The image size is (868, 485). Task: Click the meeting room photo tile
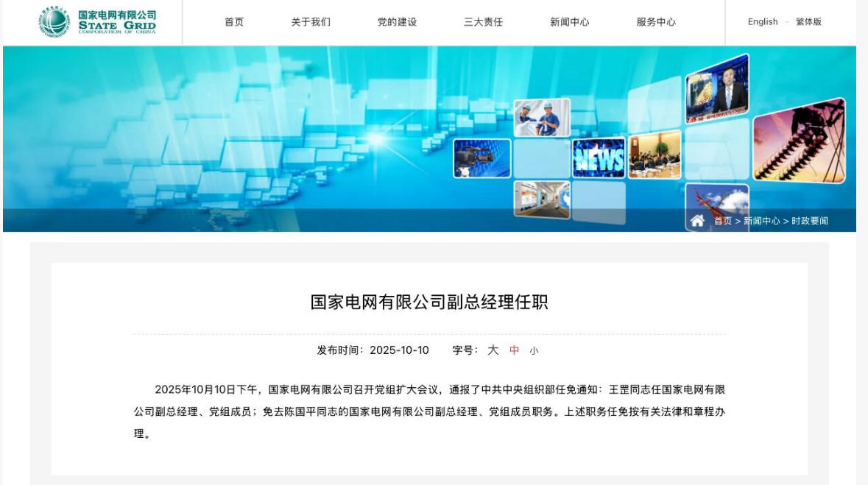coord(654,155)
